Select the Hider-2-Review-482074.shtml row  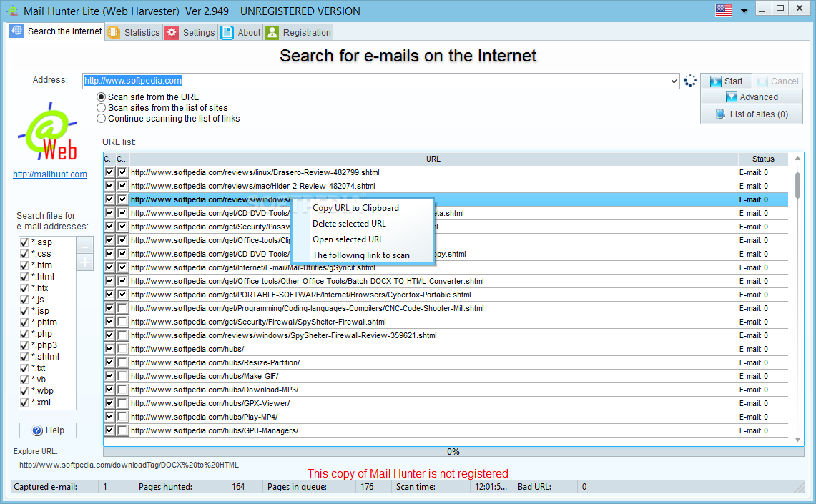pos(446,186)
